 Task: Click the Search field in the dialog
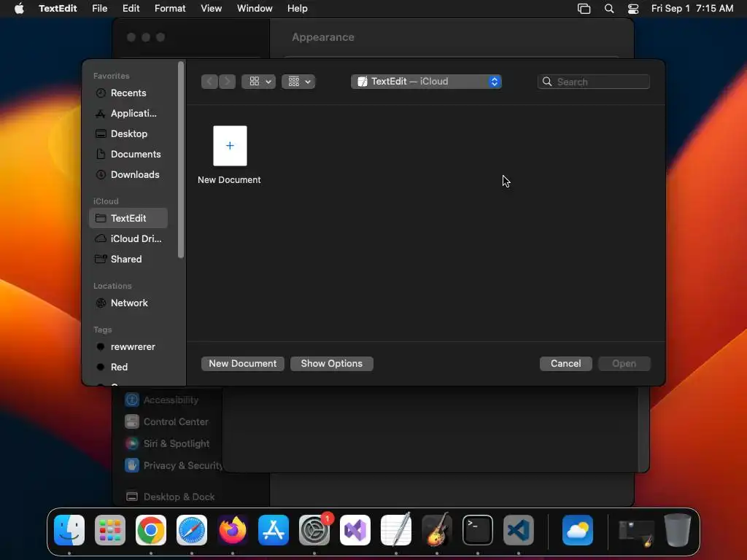tap(594, 82)
